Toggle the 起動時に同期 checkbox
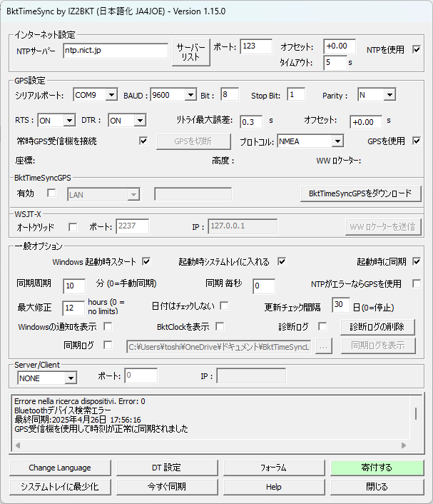Image resolution: width=433 pixels, height=504 pixels. point(417,261)
